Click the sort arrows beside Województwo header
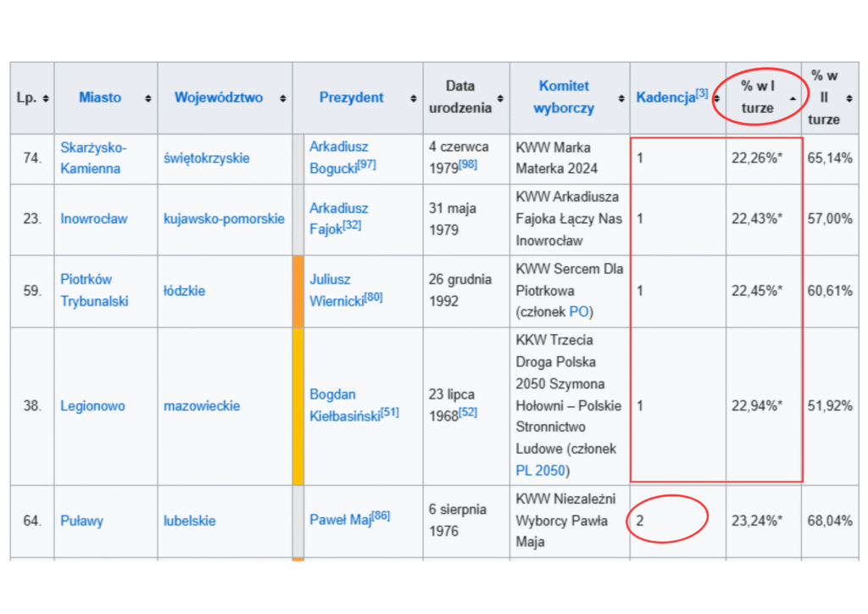Image resolution: width=868 pixels, height=614 pixels. click(283, 98)
